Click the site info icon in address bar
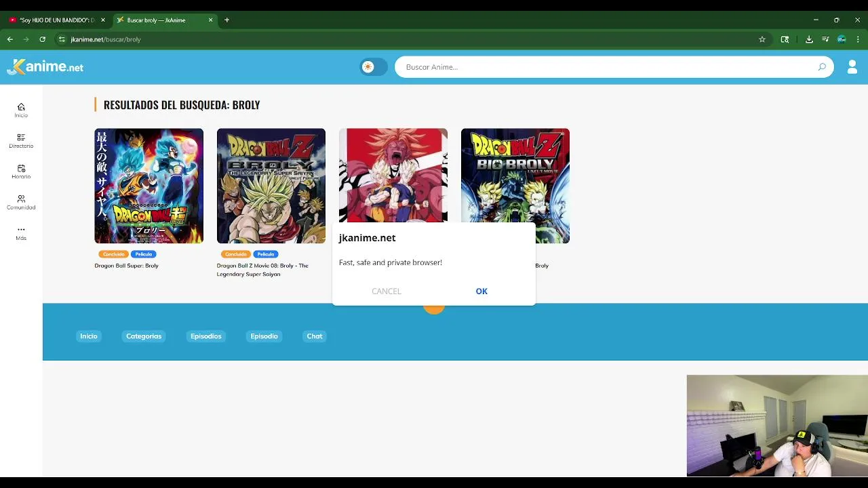The height and width of the screenshot is (488, 868). click(x=62, y=39)
